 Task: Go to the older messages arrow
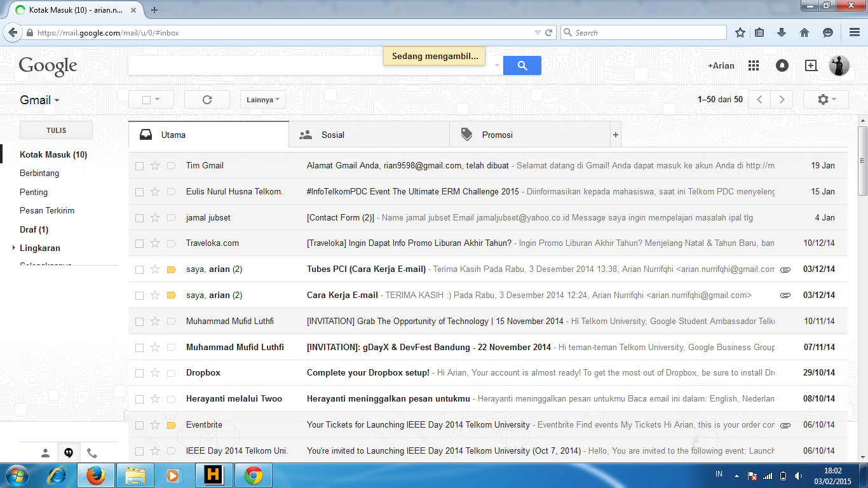click(782, 100)
